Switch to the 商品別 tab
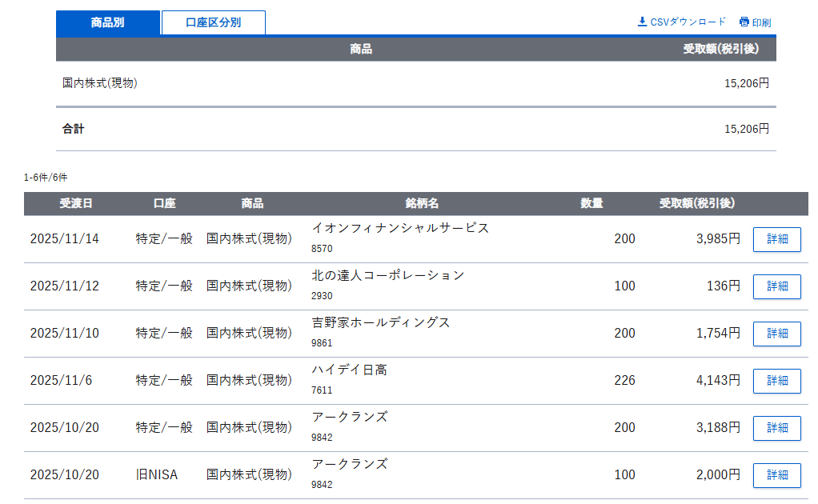 [108, 22]
